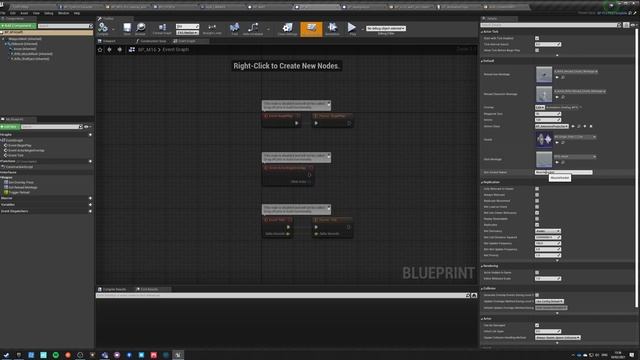640x360 pixels.
Task: Open the debug object filter dropdown
Action: pos(386,28)
